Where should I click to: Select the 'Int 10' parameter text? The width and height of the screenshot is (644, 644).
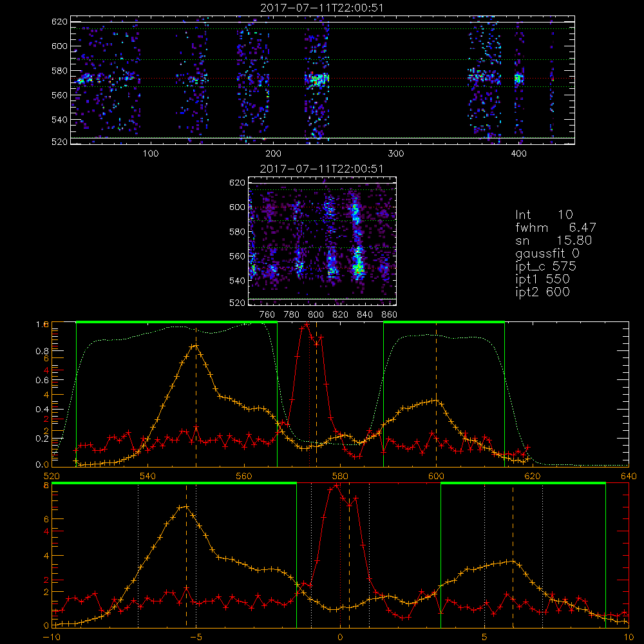click(x=544, y=214)
